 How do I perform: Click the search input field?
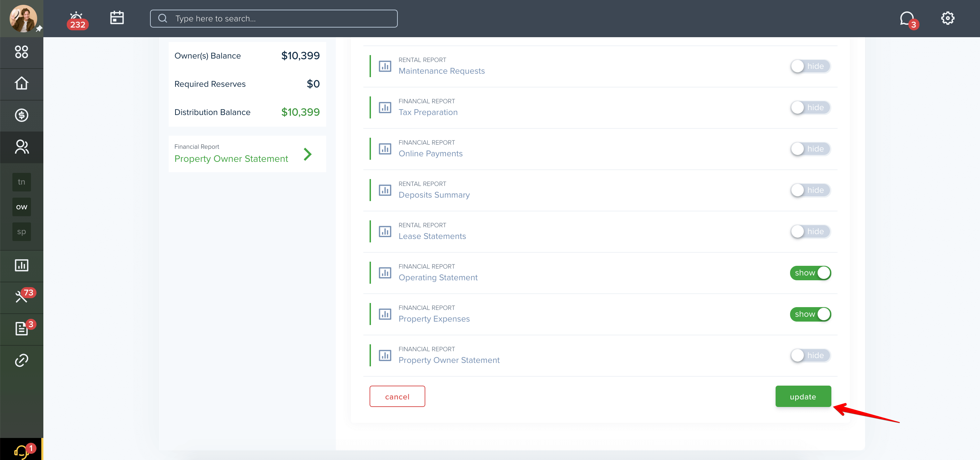pos(274,18)
